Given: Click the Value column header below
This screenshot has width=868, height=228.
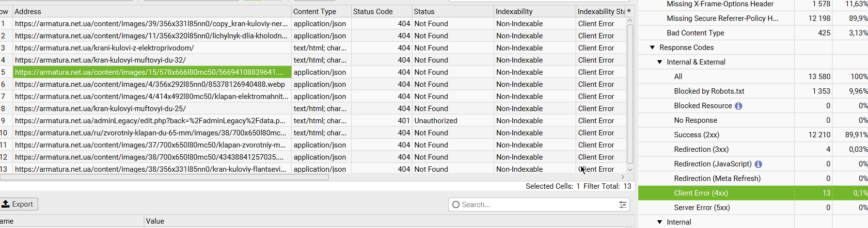Looking at the screenshot, I should coord(155,221).
